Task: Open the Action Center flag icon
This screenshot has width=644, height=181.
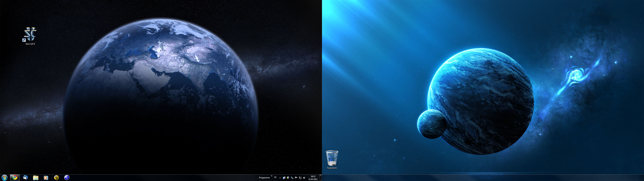Action: (x=296, y=178)
